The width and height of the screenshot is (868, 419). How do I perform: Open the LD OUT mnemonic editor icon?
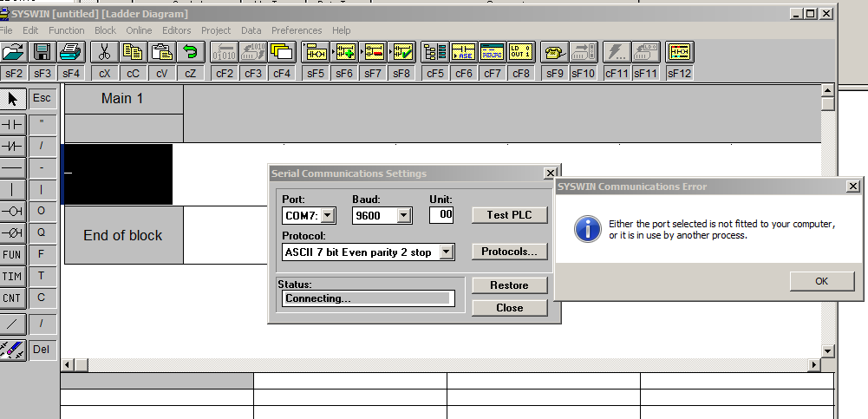[521, 52]
